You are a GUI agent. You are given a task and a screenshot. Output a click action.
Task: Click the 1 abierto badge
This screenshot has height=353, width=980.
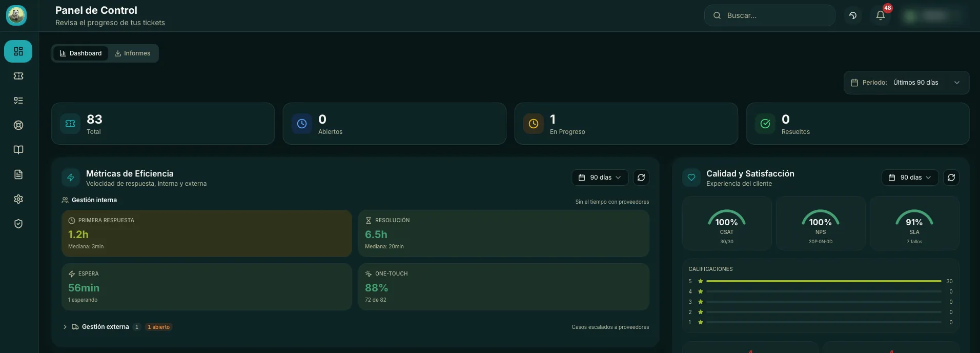click(x=159, y=327)
